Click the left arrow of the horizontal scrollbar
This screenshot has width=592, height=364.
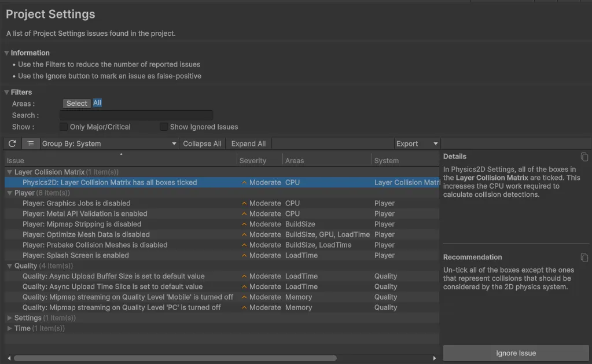click(x=9, y=358)
